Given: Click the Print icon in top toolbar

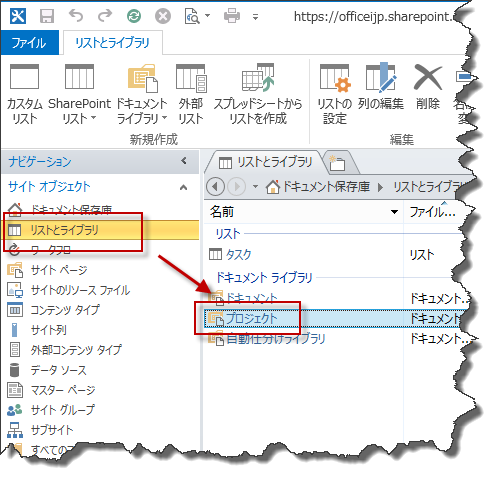Looking at the screenshot, I should pos(232,16).
